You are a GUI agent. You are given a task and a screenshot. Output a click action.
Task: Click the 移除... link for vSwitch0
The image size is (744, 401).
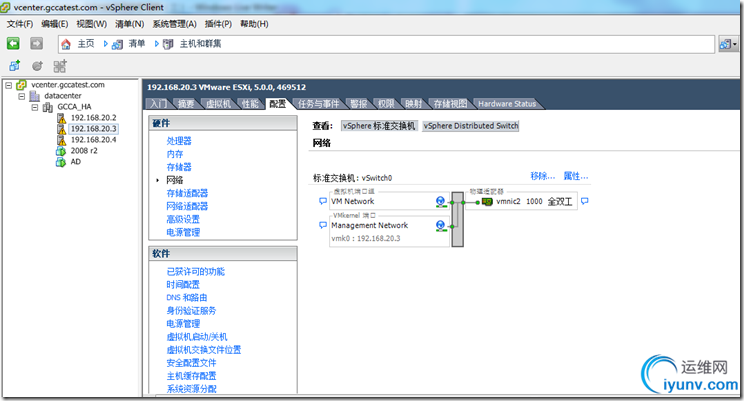pyautogui.click(x=542, y=176)
